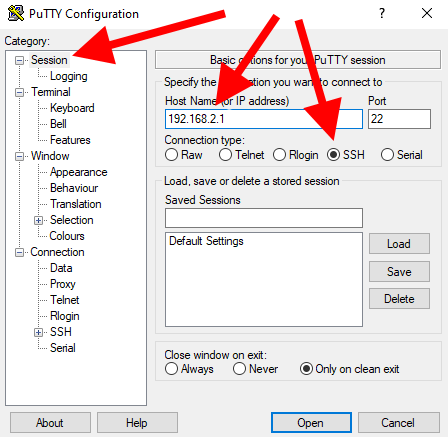This screenshot has height=437, width=448.
Task: Open the Telnet category in tree
Action: 65,300
